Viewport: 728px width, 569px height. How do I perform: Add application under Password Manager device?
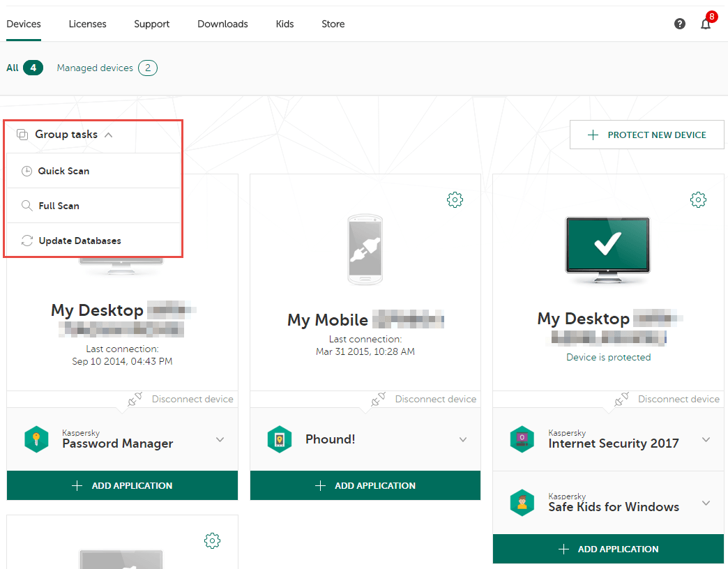point(122,485)
